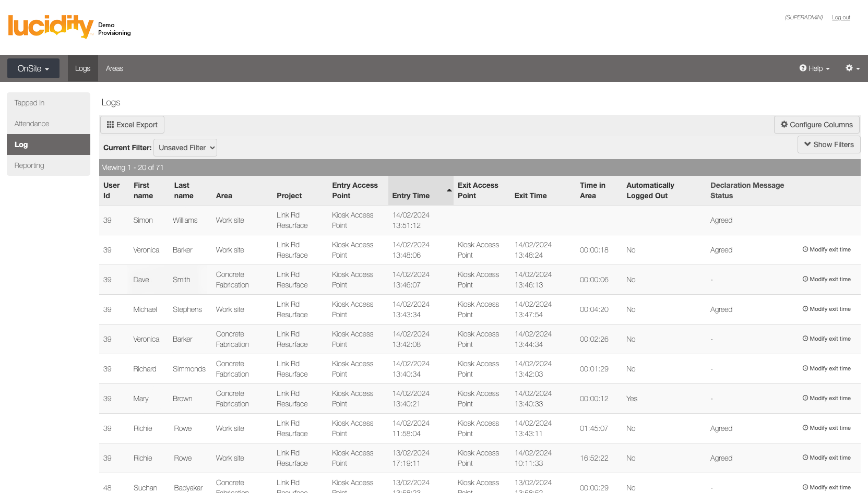Image resolution: width=868 pixels, height=493 pixels.
Task: Switch to the Areas tab
Action: tap(114, 68)
